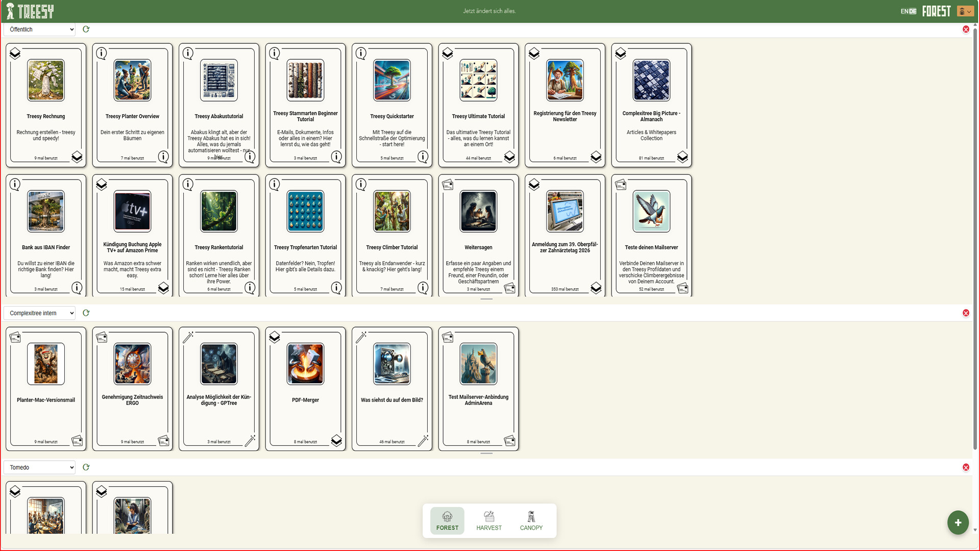Screen dimensions: 980x551
Task: Click the info icon on Treesy Planter Overview card
Action: click(102, 53)
